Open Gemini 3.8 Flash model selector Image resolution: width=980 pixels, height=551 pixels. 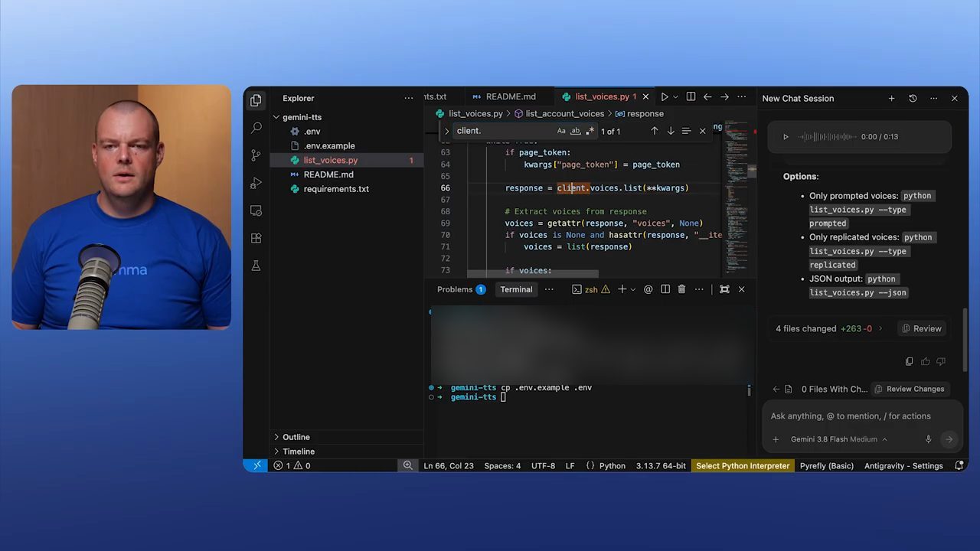click(838, 439)
